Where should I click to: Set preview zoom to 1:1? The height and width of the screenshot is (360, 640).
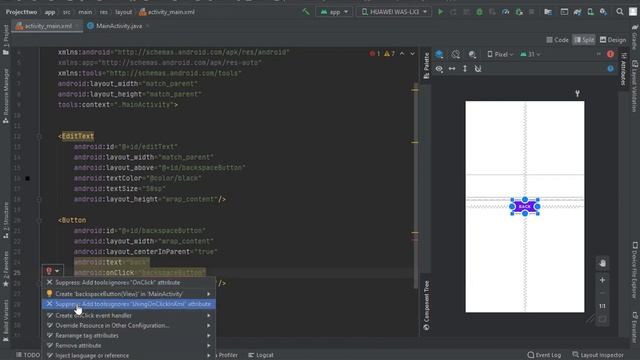coord(602,306)
